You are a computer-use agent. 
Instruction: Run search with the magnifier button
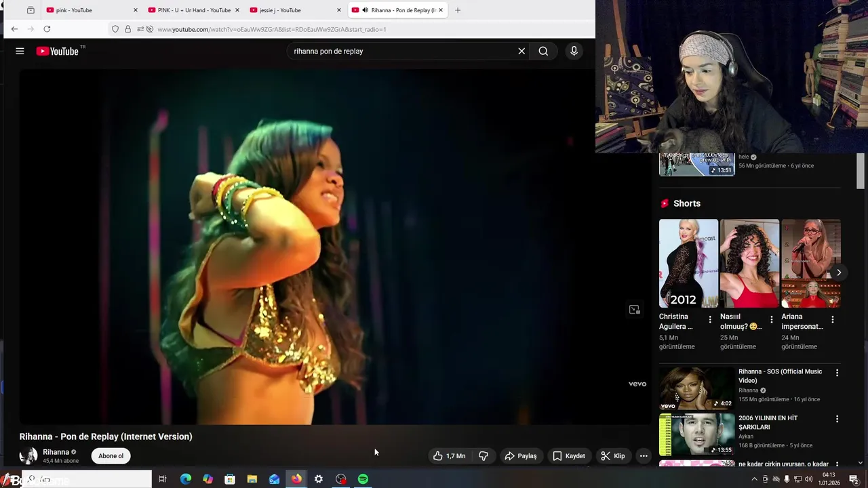point(543,51)
